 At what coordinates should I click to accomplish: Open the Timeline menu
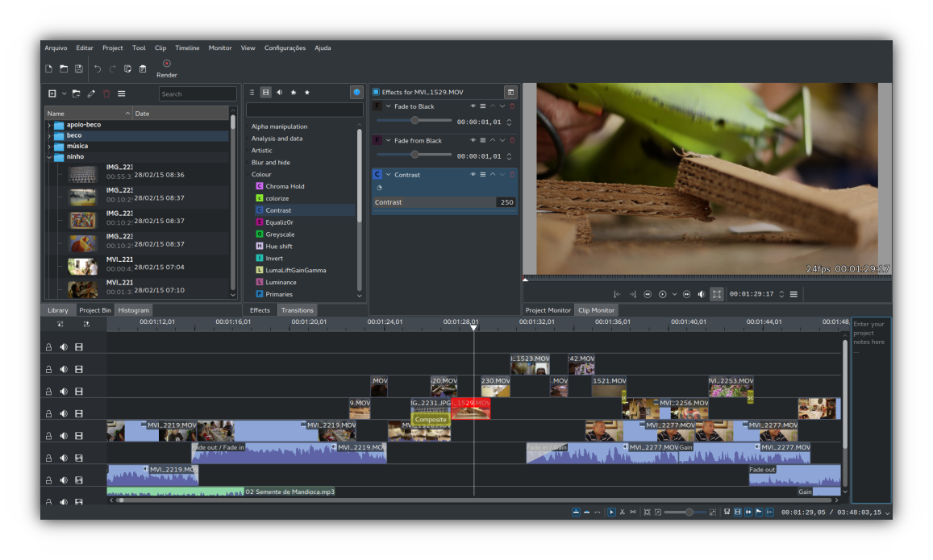pyautogui.click(x=187, y=48)
